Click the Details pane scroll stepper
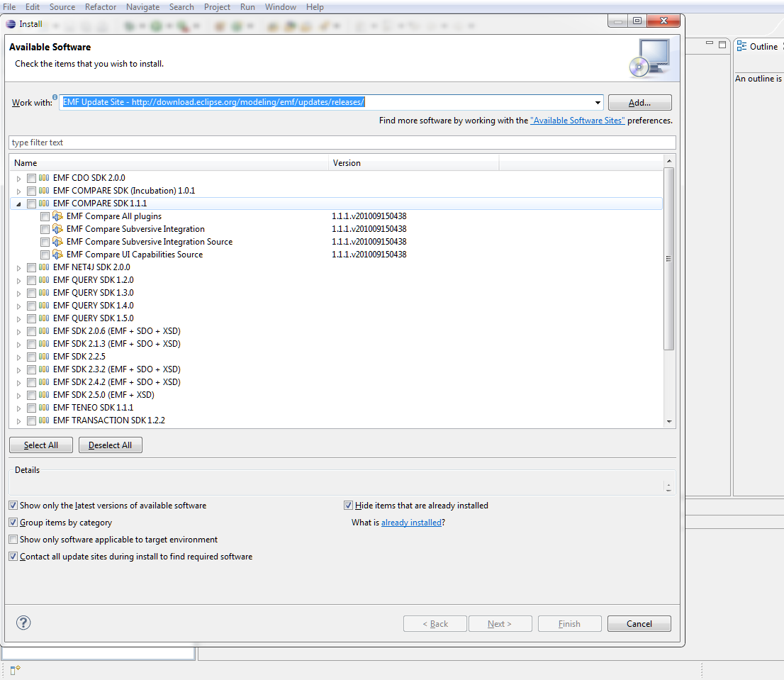 pos(668,487)
